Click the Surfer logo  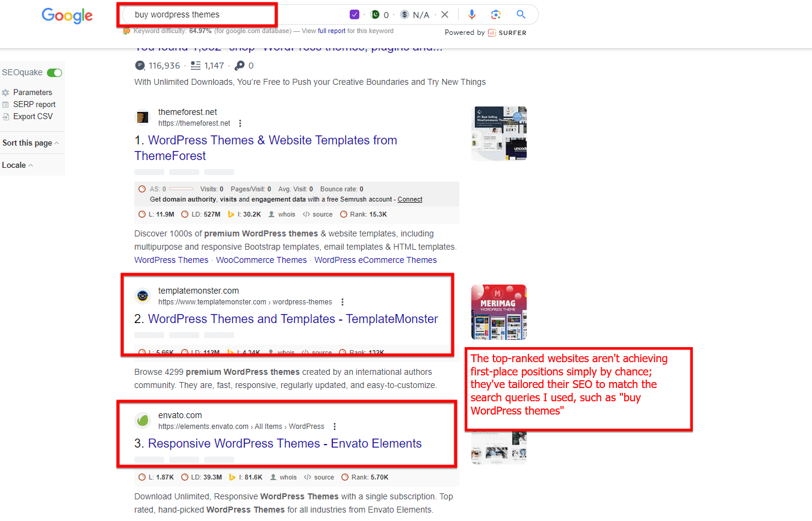pyautogui.click(x=507, y=32)
